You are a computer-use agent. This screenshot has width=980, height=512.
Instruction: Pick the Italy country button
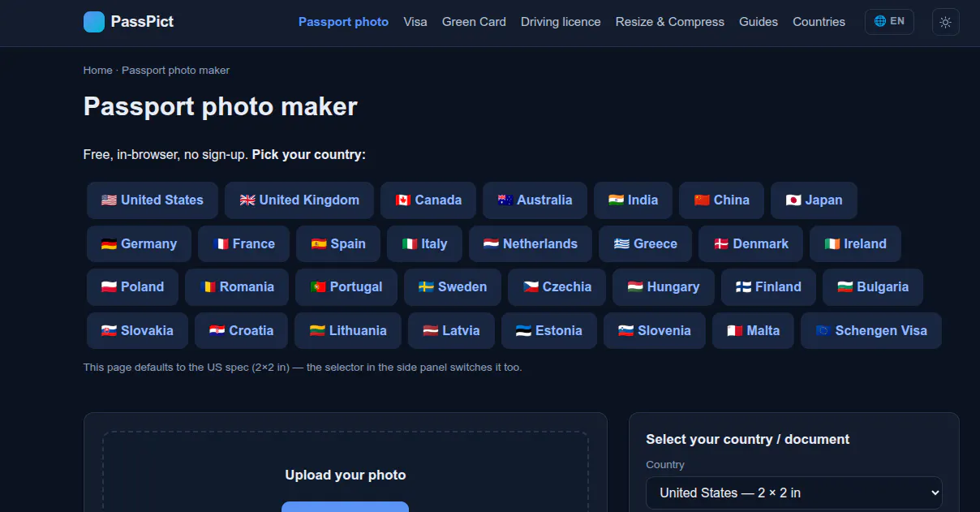click(x=424, y=243)
